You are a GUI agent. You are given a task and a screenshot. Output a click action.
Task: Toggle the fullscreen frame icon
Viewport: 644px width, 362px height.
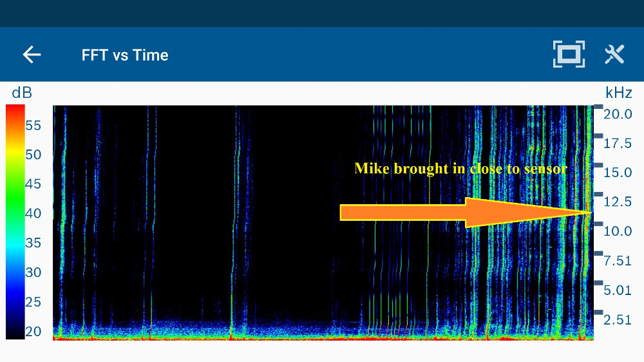pos(569,55)
